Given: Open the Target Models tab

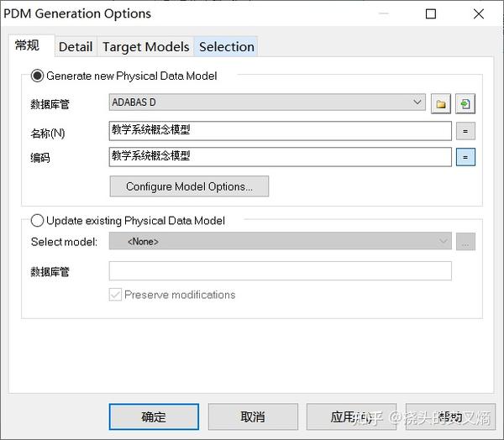Looking at the screenshot, I should [x=145, y=47].
